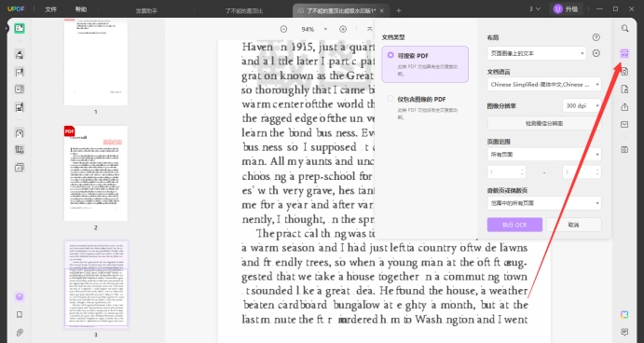The image size is (644, 343).
Task: Send file by email icon
Action: 624,125
